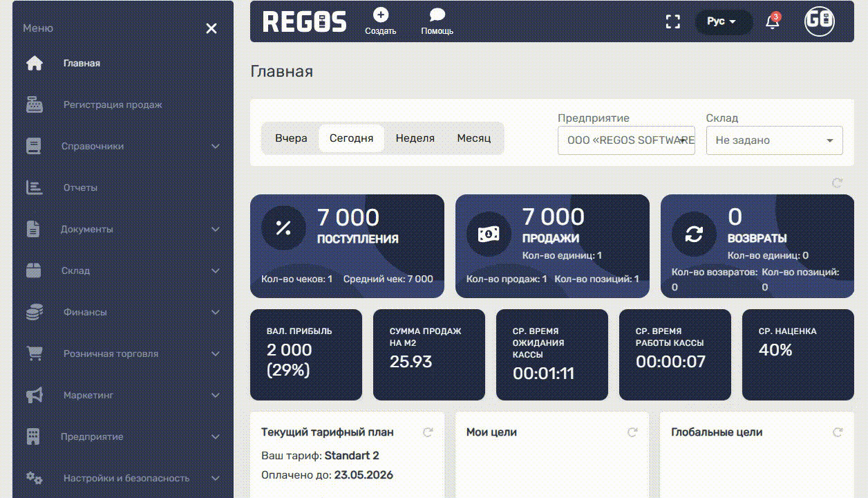This screenshot has width=868, height=498.
Task: Toggle fullscreen mode icon
Action: (672, 22)
